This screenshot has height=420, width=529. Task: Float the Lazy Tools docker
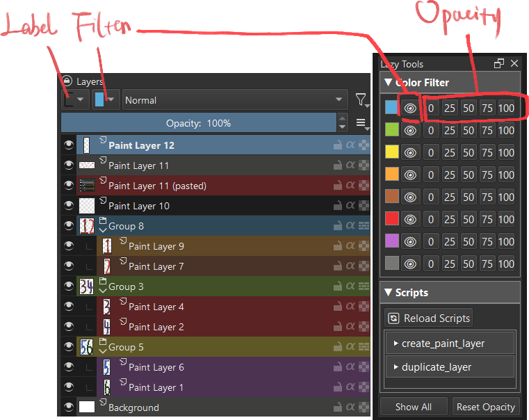coord(498,63)
